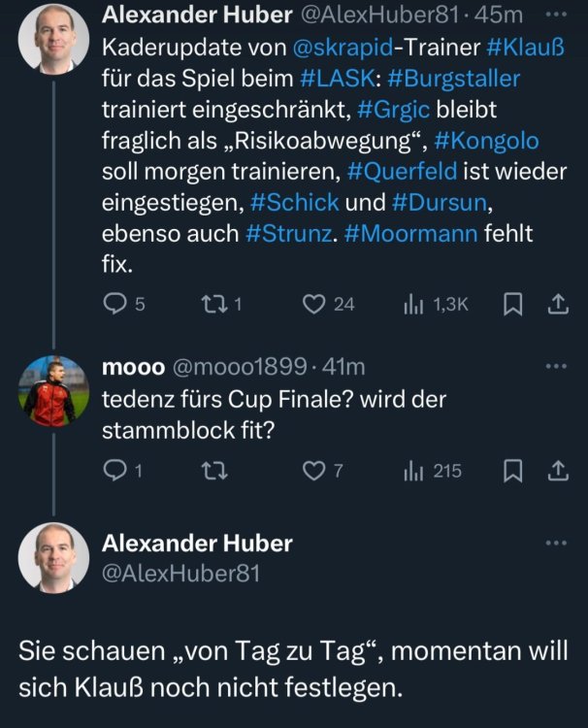Reply to mooo's Cup Finale question
Screen dimensions: 588x728
pos(114,471)
